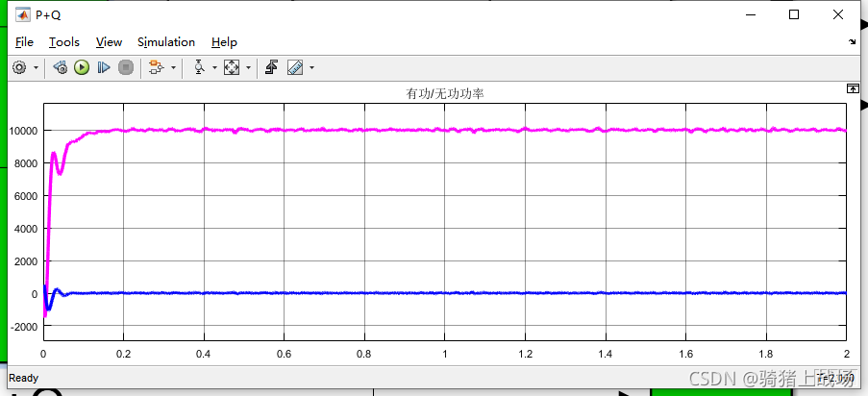Open scope Configuration Properties gear
Viewport: 868px width, 396px height.
pos(19,67)
